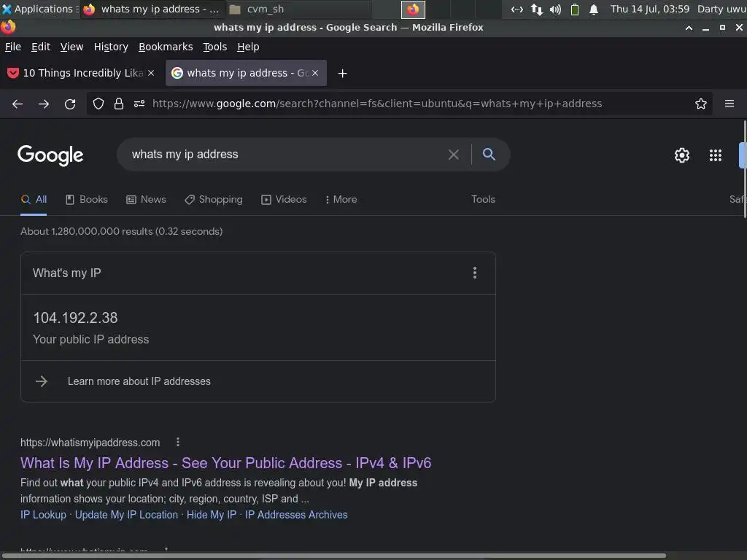The image size is (747, 560).
Task: Open the IP Lookup sitelink
Action: (43, 515)
